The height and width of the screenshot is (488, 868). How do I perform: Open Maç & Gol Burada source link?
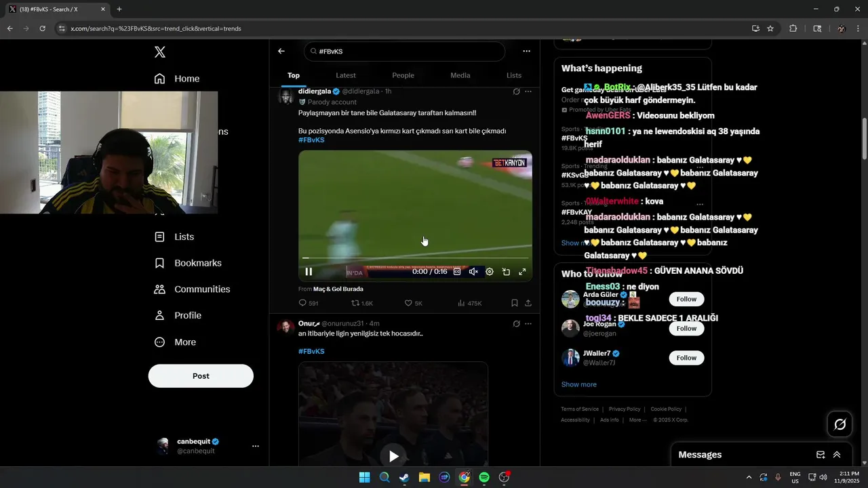tap(338, 289)
